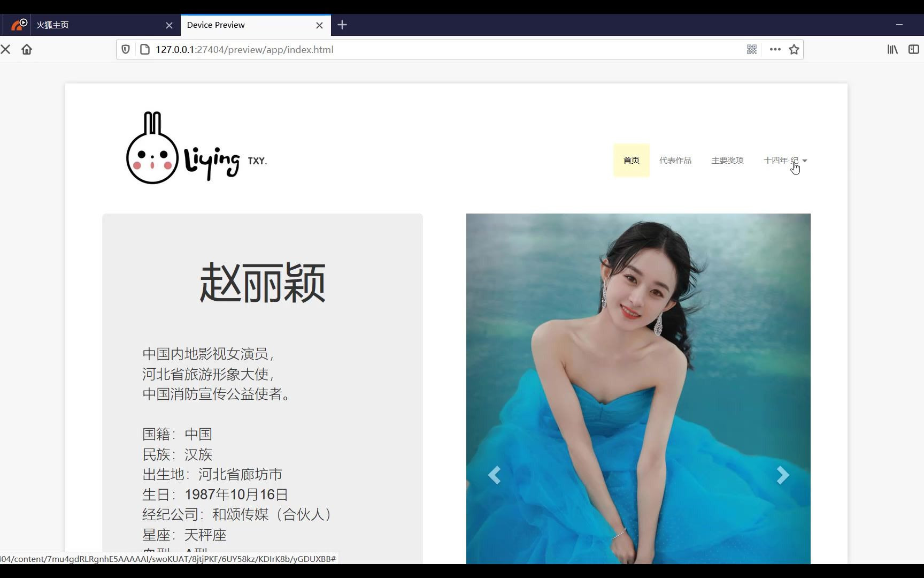Click the 赵丽颖 name heading
This screenshot has width=924, height=578.
click(263, 283)
